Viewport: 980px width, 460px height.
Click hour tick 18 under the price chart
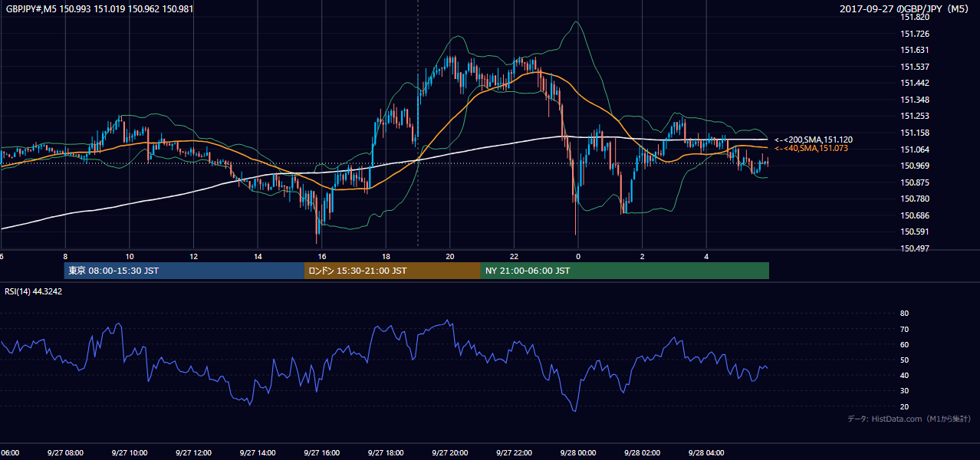coord(386,257)
